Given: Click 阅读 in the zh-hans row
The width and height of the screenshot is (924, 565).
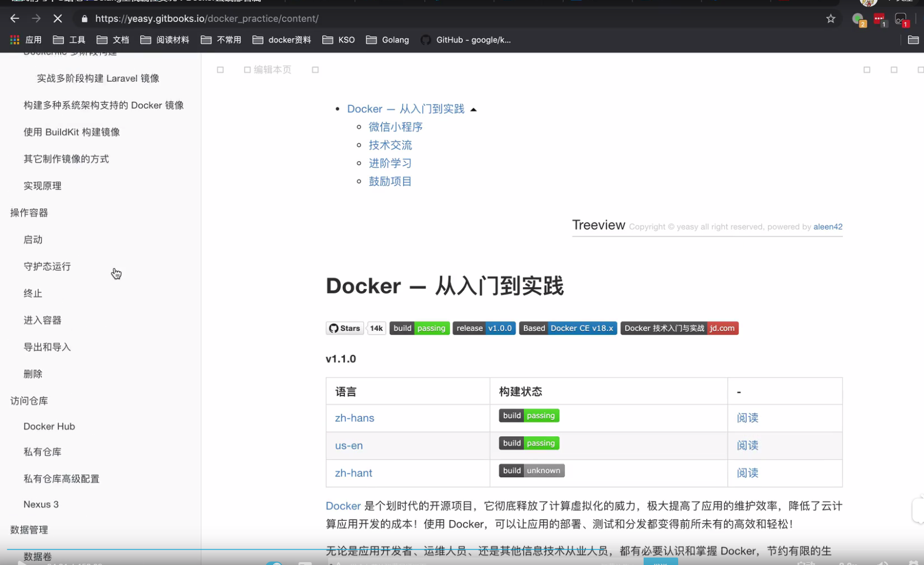Looking at the screenshot, I should click(747, 418).
